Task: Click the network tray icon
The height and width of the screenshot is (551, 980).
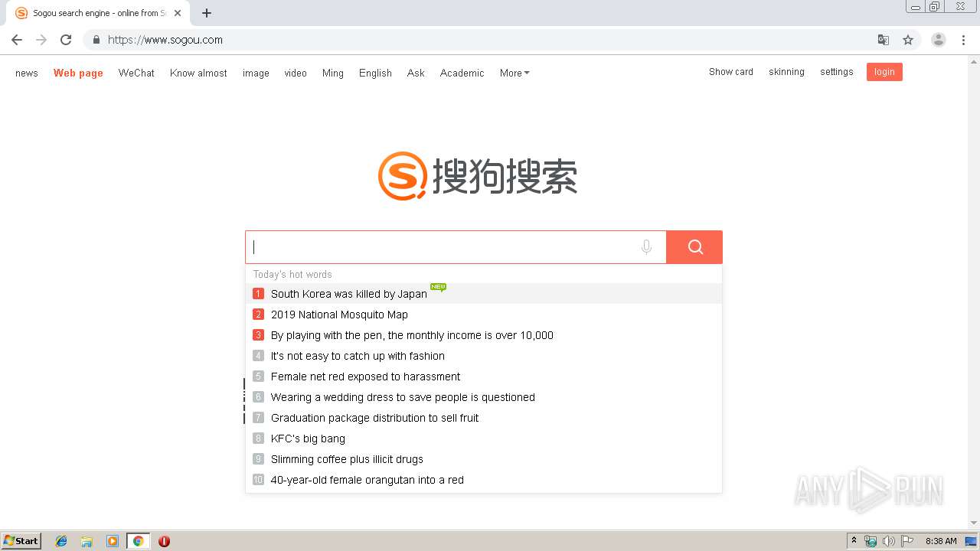Action: (x=871, y=541)
